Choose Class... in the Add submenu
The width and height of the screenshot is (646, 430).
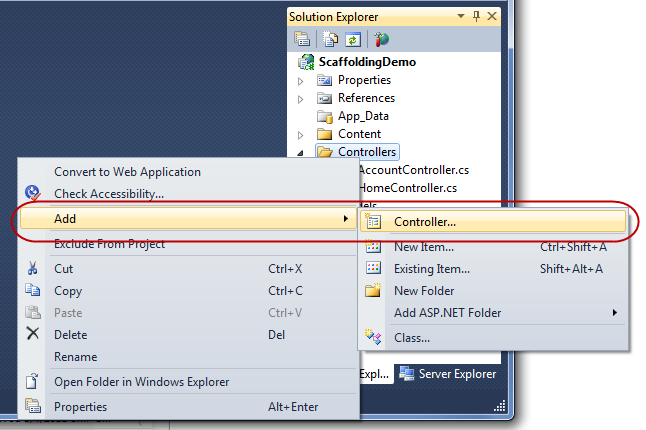pyautogui.click(x=493, y=338)
